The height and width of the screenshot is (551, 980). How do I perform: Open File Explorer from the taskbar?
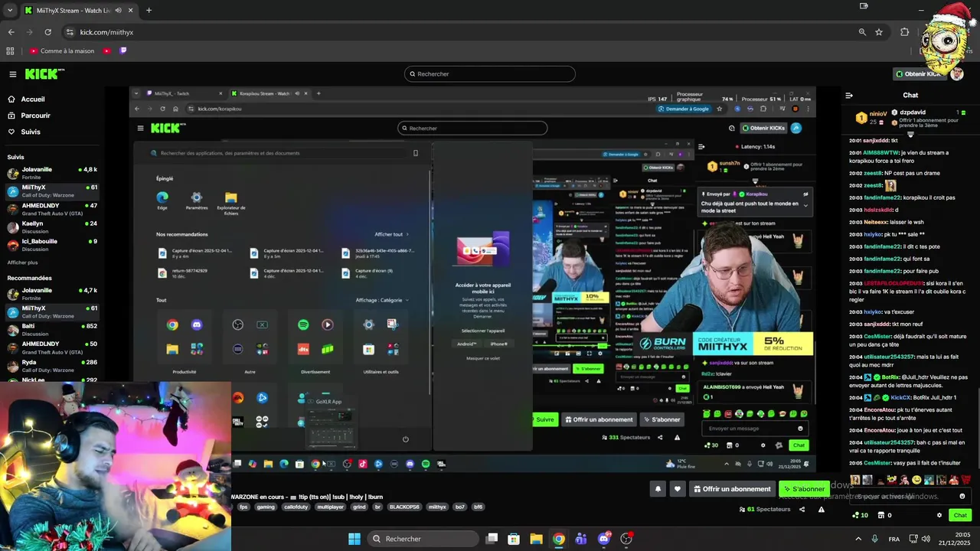coord(536,539)
